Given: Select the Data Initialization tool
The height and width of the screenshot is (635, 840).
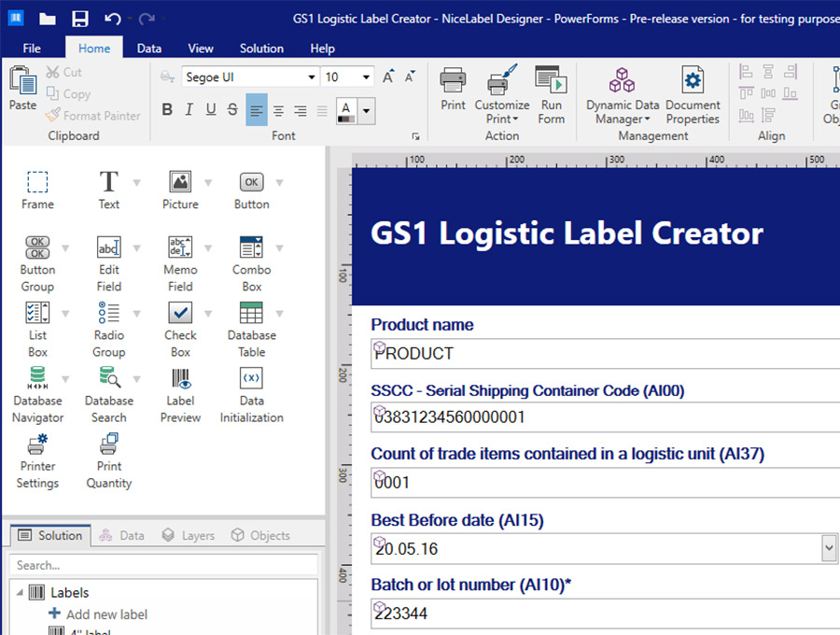Looking at the screenshot, I should point(251,394).
